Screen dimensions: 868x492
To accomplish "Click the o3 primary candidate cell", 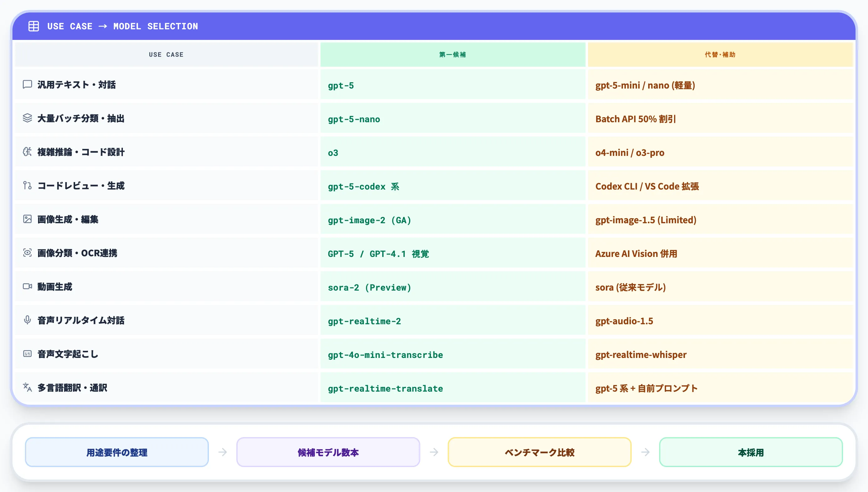I will tap(453, 152).
